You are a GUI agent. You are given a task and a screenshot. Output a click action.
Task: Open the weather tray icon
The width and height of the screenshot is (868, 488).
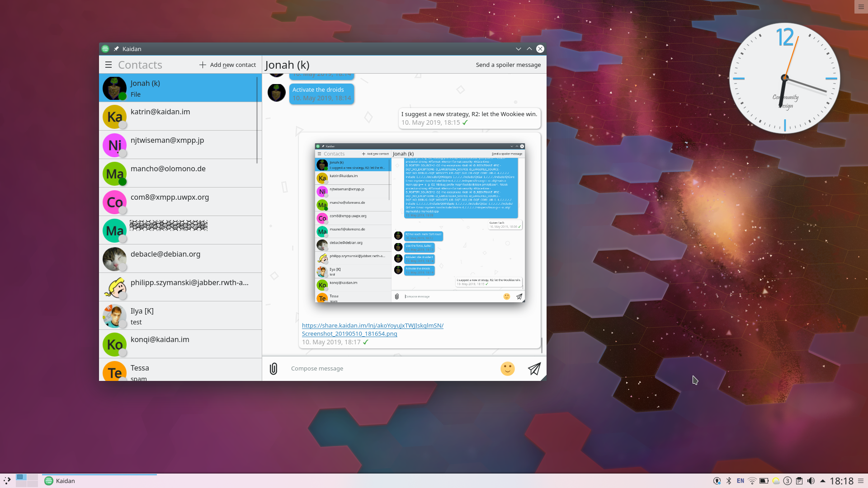(x=776, y=481)
